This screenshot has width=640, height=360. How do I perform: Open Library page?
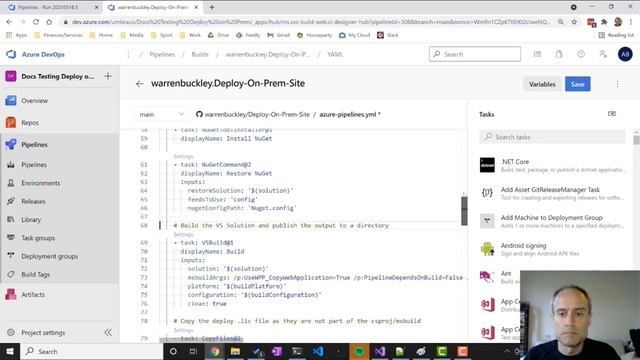pos(31,220)
